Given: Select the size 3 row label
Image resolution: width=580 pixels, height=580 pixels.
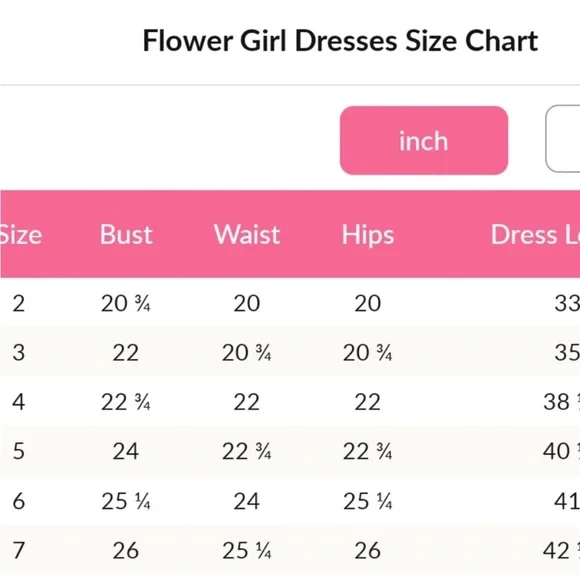Looking at the screenshot, I should [18, 352].
